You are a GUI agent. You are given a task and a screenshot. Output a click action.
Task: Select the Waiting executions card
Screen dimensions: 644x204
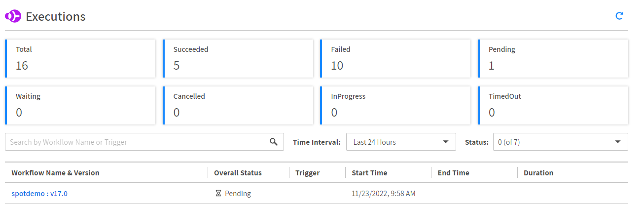80,105
